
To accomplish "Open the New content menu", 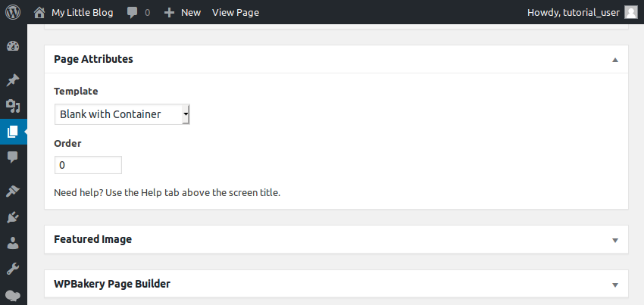I will 183,12.
